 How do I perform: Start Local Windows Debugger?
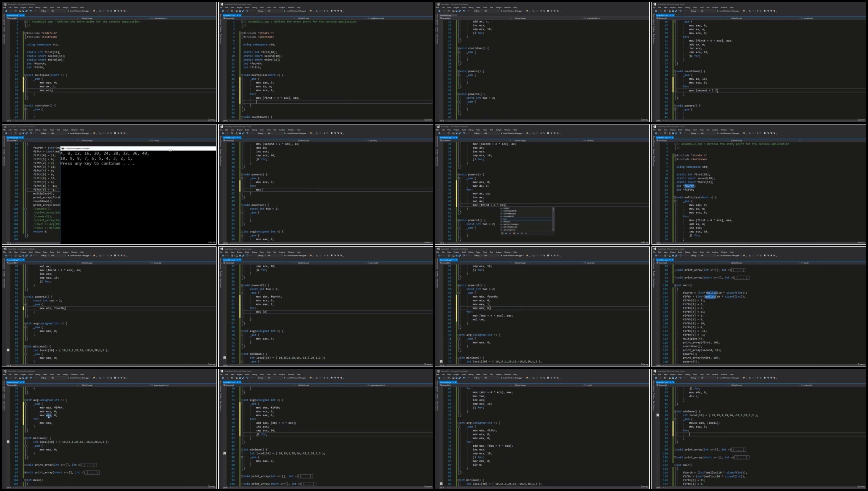click(77, 11)
